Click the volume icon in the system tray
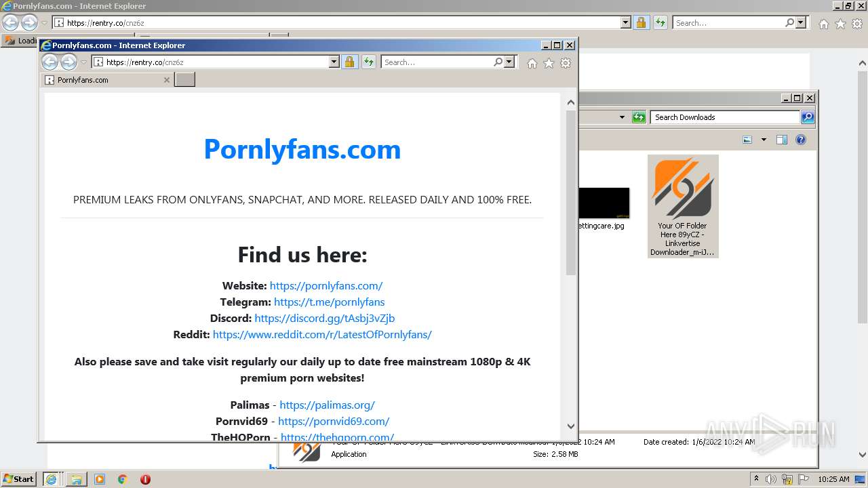Screen dimensions: 868x488 [x=771, y=479]
